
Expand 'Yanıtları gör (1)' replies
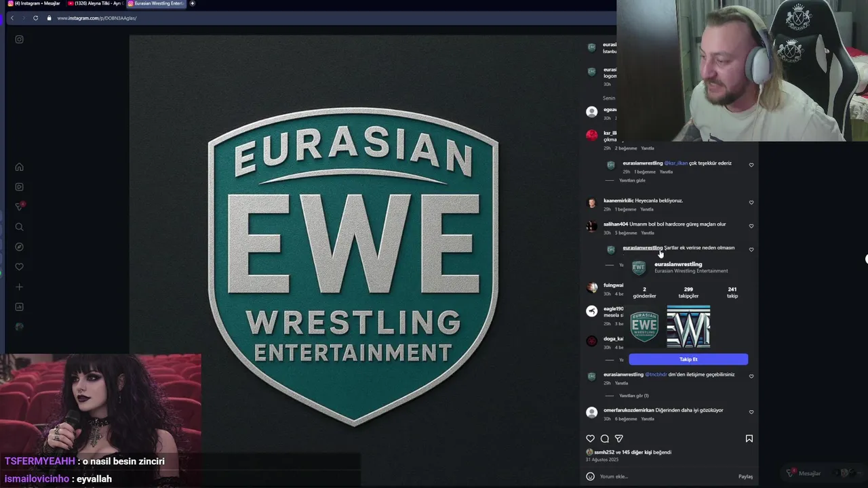tap(634, 396)
